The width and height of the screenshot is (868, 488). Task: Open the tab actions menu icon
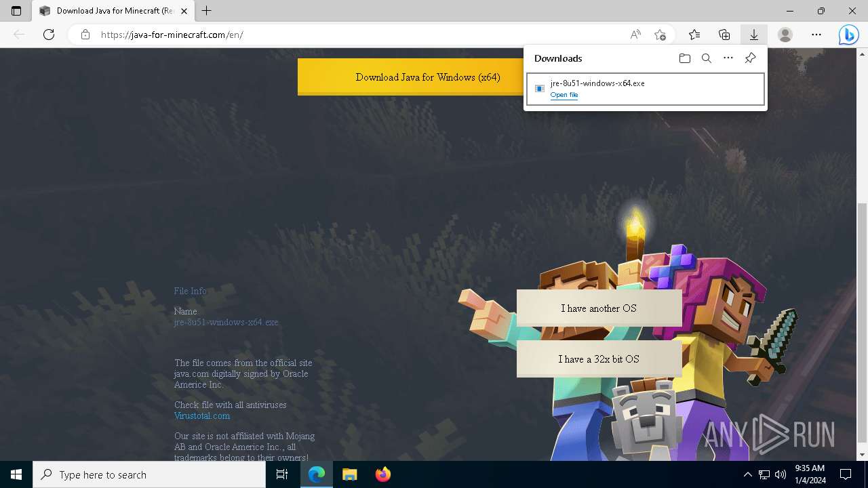click(x=16, y=11)
